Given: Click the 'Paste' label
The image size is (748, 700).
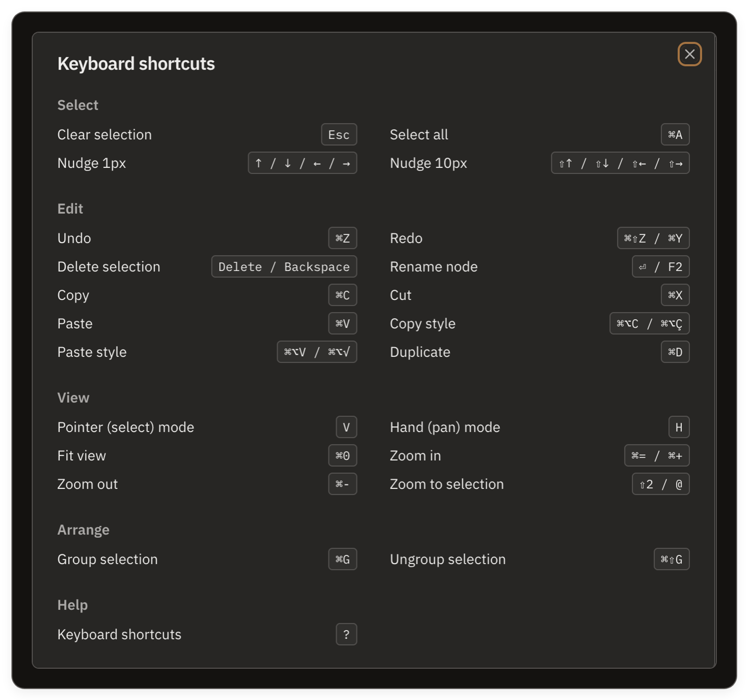Looking at the screenshot, I should tap(75, 324).
